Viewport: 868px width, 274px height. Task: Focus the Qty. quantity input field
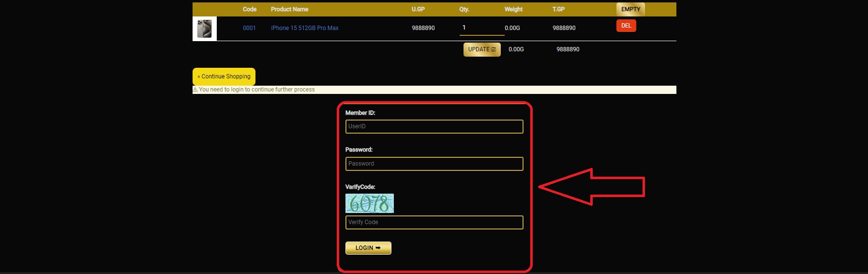coord(481,28)
